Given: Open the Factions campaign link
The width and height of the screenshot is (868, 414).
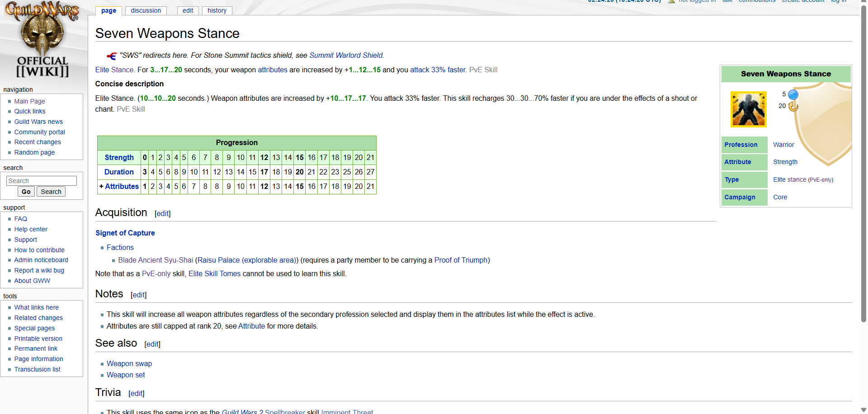Looking at the screenshot, I should pyautogui.click(x=120, y=247).
